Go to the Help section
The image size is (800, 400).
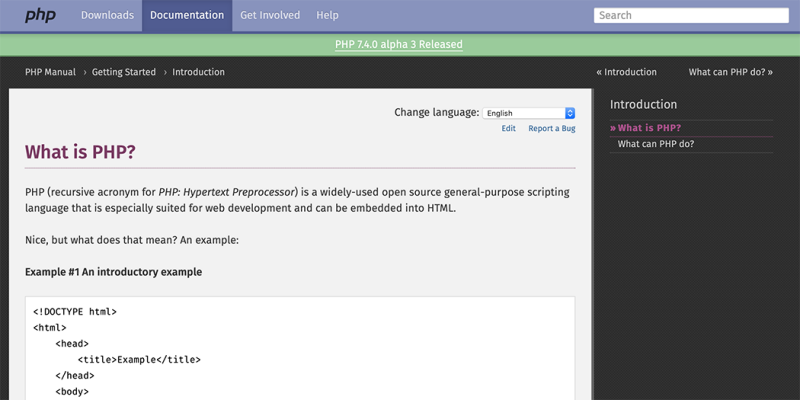[x=327, y=15]
